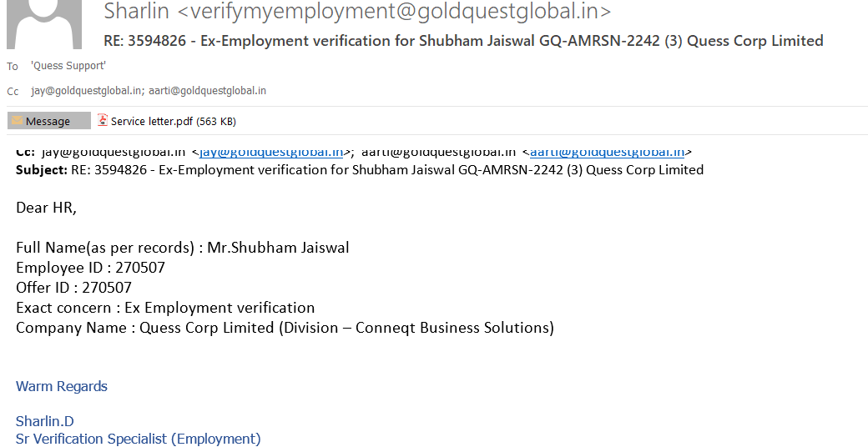Screen dimensions: 868x447
Task: Click the envelope icon on Message tab
Action: pos(17,121)
